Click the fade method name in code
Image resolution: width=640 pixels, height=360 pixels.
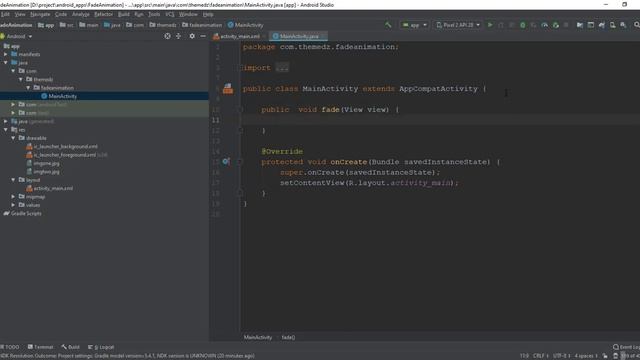point(330,109)
